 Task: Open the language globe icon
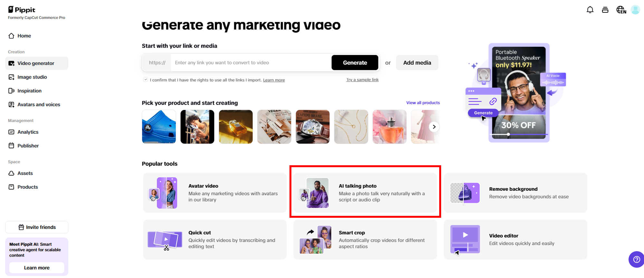coord(621,10)
